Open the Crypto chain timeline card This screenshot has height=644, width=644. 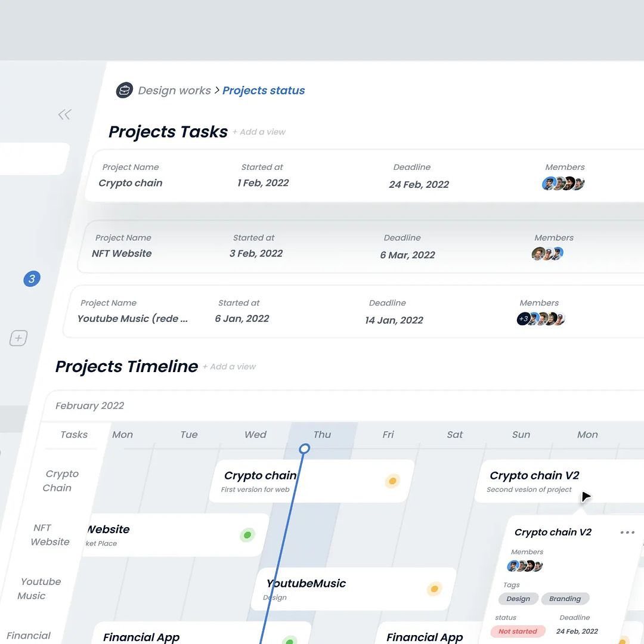[x=311, y=481]
